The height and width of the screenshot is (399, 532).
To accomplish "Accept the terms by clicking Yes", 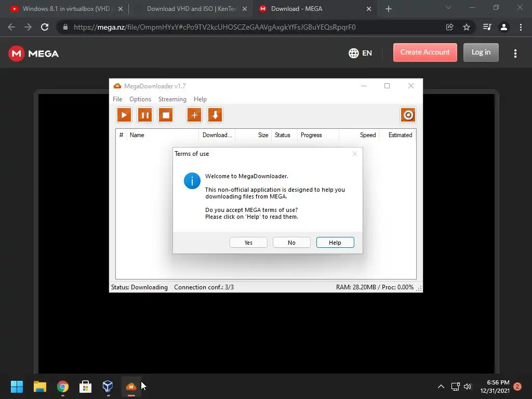I will (x=248, y=243).
